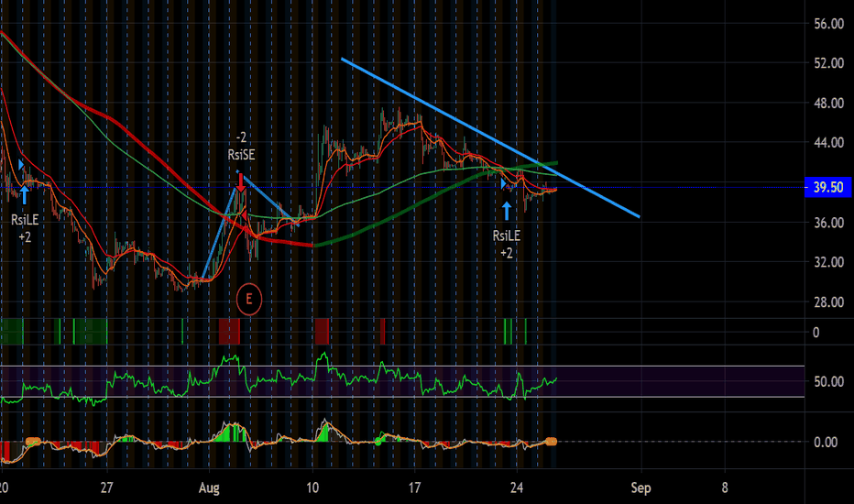Click the orange marker at oscillator's right end
Viewport: 854px width, 504px height.
(x=552, y=442)
